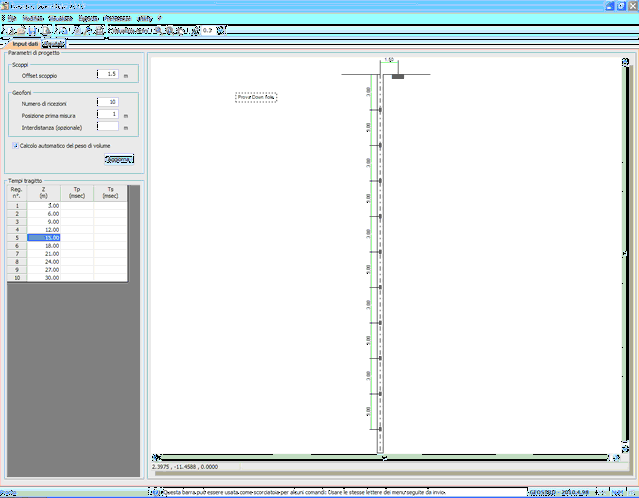Click the Interdistanza (opzionale) field
Viewport: 639px width, 498px height.
(108, 126)
